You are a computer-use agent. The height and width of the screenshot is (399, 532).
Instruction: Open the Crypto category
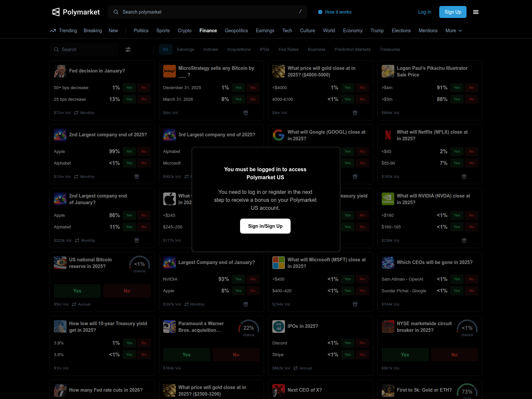click(x=185, y=31)
